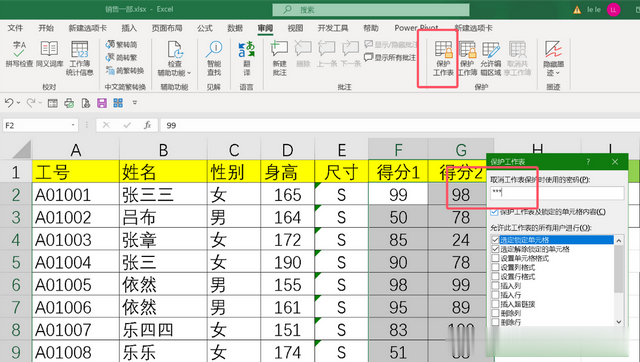Image resolution: width=640 pixels, height=362 pixels.
Task: Switch to the 视图 tab
Action: pyautogui.click(x=296, y=28)
